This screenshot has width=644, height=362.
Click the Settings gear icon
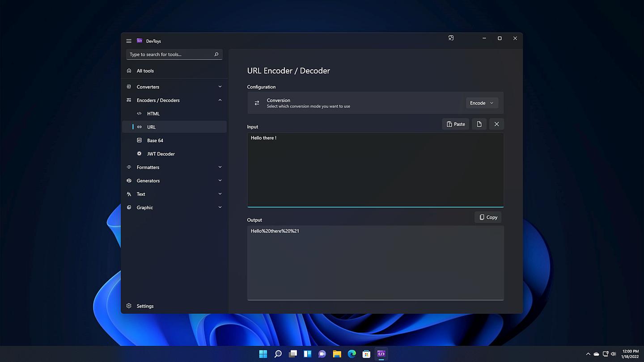click(129, 306)
